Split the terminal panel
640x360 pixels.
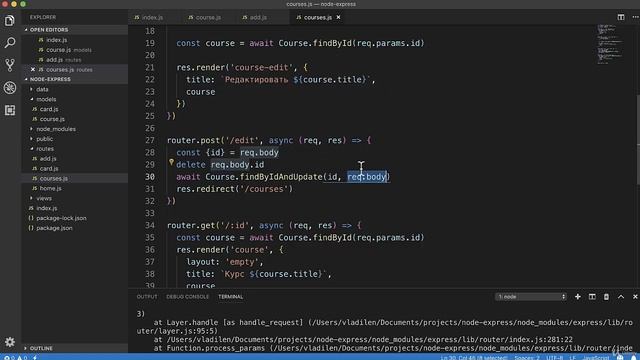[592, 297]
